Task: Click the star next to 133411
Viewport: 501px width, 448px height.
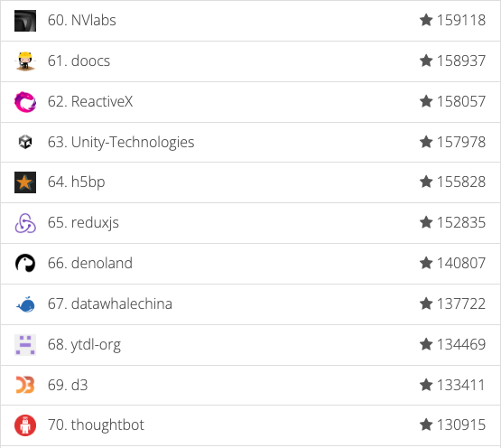Action: [x=426, y=385]
